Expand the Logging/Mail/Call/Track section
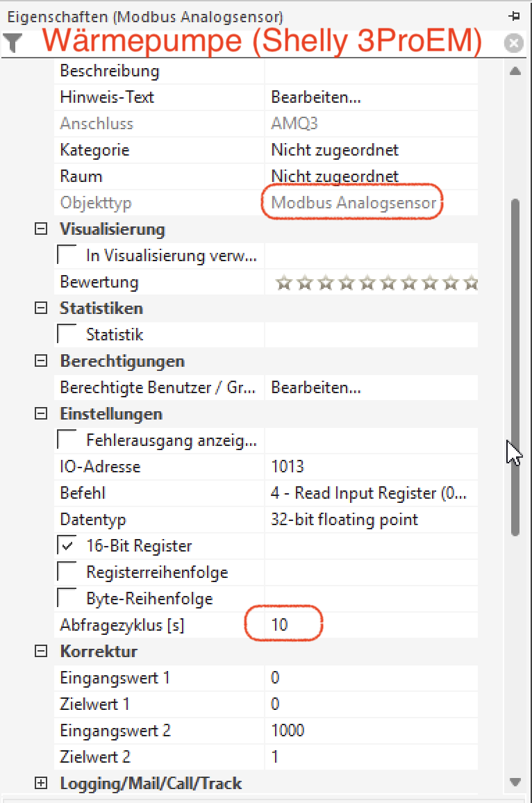Image resolution: width=532 pixels, height=803 pixels. tap(41, 784)
